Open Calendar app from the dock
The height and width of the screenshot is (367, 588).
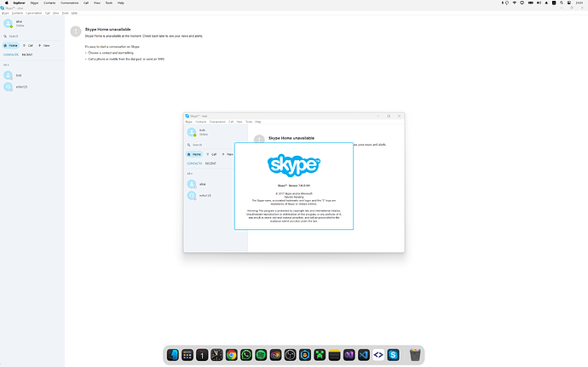(x=202, y=354)
